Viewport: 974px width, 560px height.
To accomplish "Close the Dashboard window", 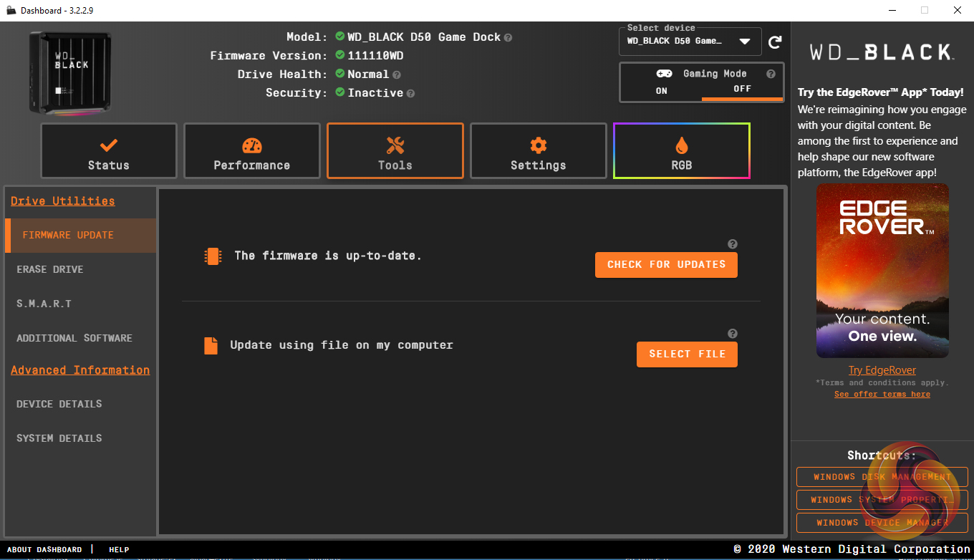I will pos(958,10).
